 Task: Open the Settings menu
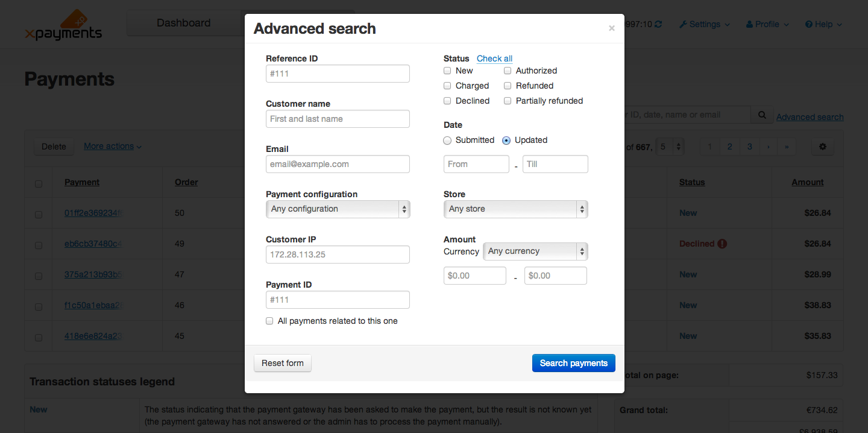(704, 24)
